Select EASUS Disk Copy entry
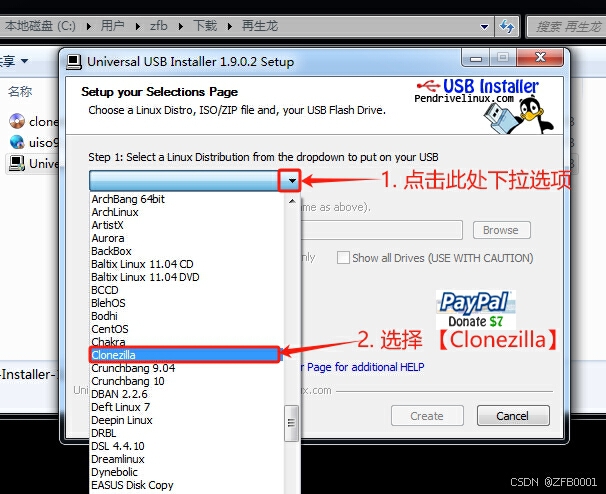Image resolution: width=606 pixels, height=494 pixels. tap(132, 485)
